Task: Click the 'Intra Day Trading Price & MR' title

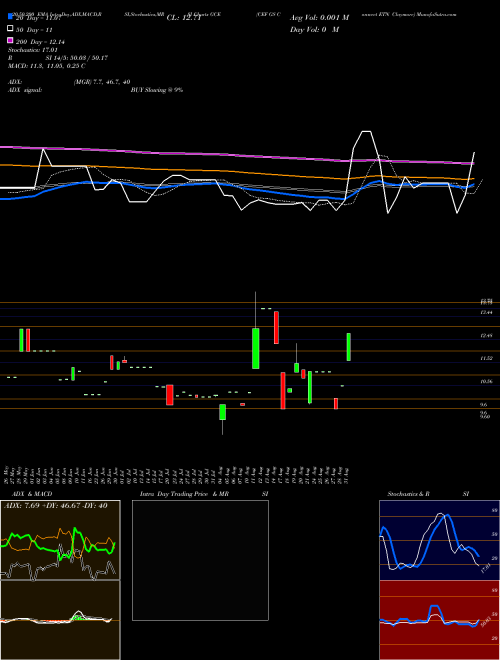Action: [184, 494]
